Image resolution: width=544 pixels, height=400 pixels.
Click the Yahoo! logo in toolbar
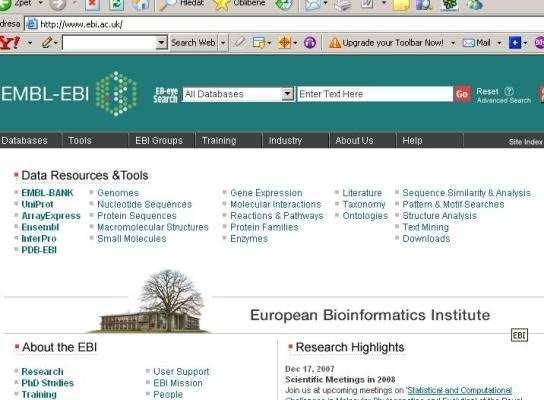[x=10, y=43]
